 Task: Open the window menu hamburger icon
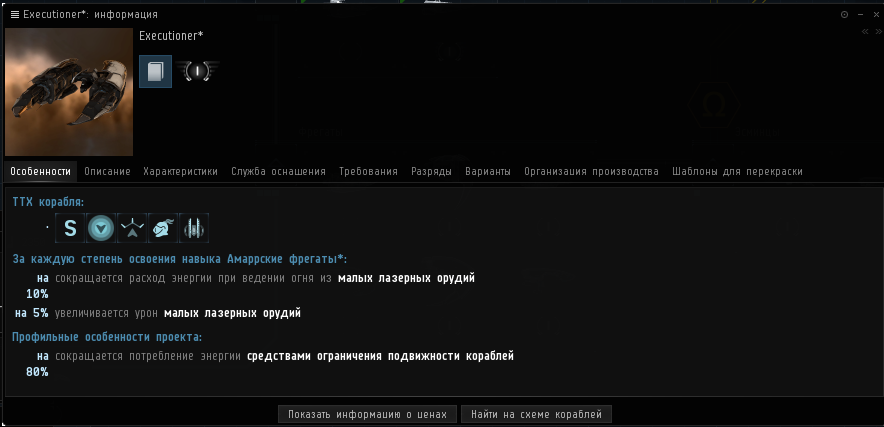point(13,15)
